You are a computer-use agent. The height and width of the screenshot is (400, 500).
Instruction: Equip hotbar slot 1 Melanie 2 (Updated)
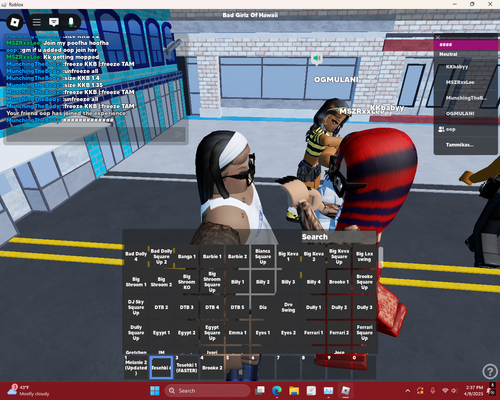[x=136, y=367]
